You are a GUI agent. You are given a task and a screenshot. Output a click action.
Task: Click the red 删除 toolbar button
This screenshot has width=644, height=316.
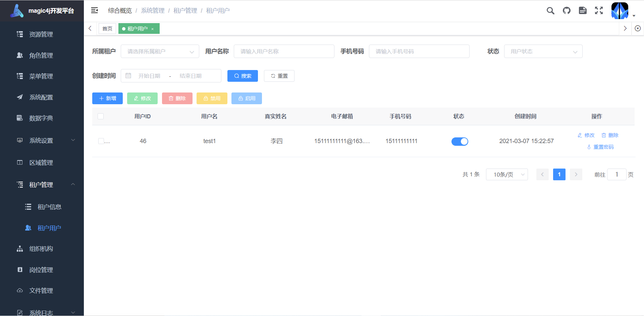(177, 98)
